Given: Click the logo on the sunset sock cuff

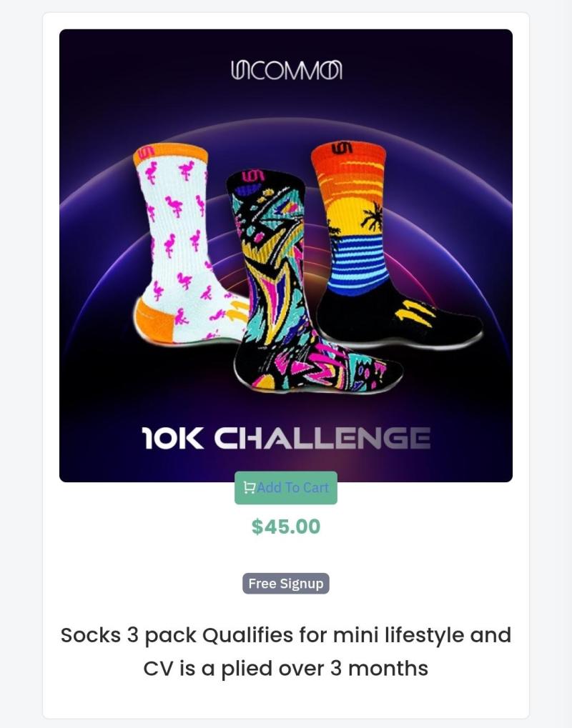Looking at the screenshot, I should point(342,149).
